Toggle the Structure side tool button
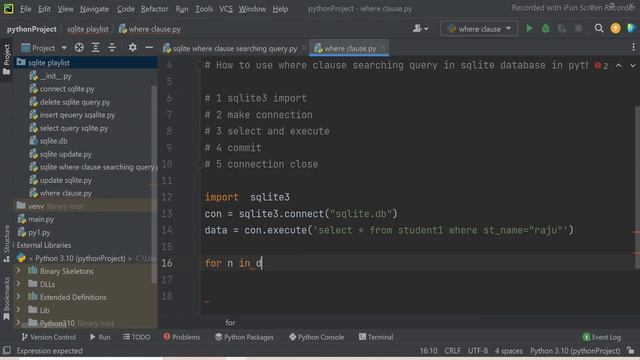The image size is (640, 360). (x=7, y=244)
